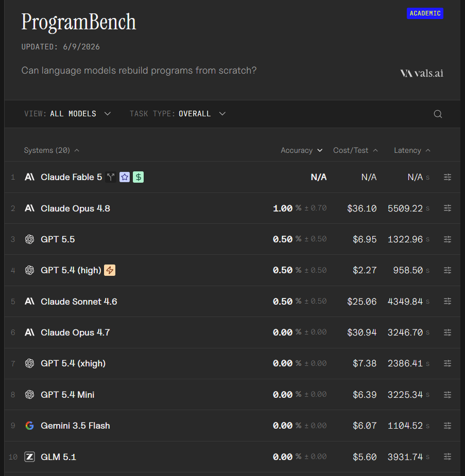Open the Claude Fable 5 model link
The image size is (465, 476).
pos(72,177)
